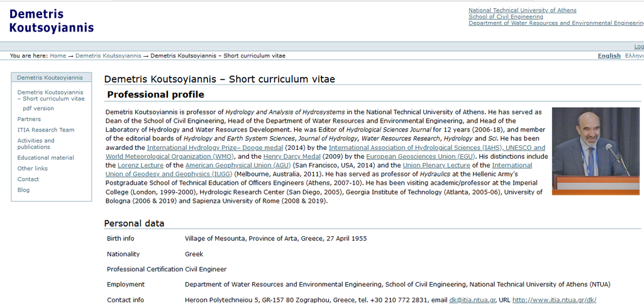Open National Technical University of Athens link

[x=522, y=10]
